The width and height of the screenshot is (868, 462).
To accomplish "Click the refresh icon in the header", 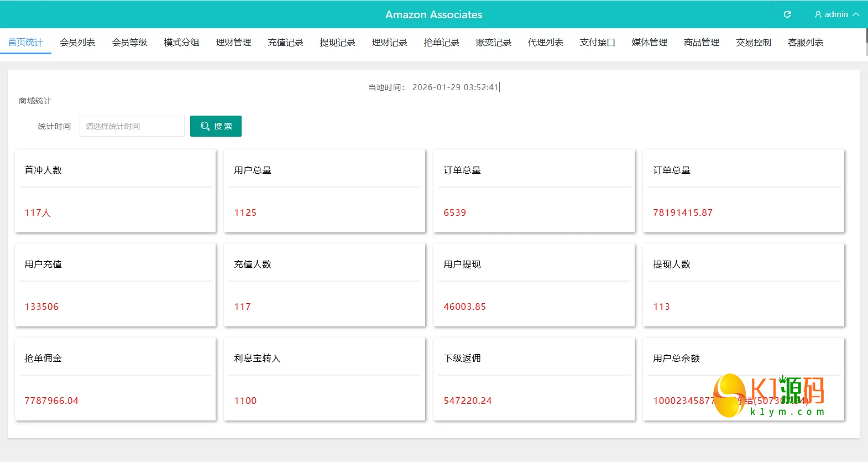I will [x=787, y=14].
